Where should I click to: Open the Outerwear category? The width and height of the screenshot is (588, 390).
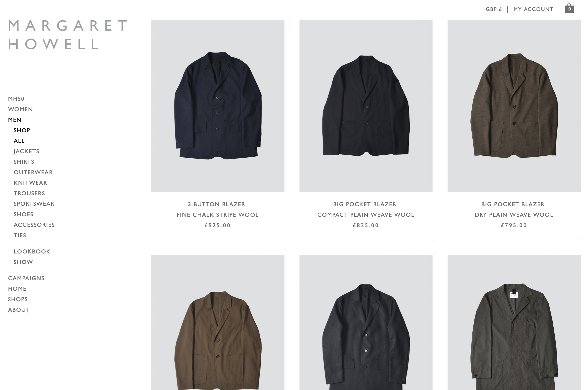pos(33,172)
